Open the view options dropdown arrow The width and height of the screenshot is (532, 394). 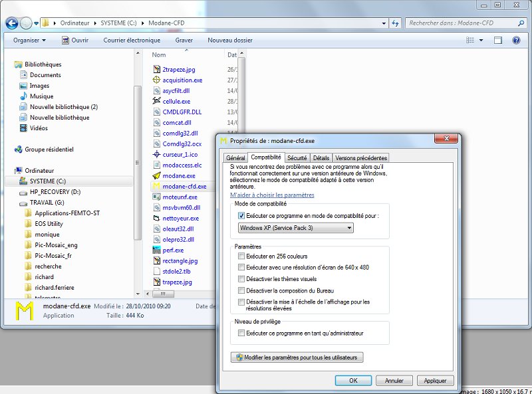coord(481,41)
